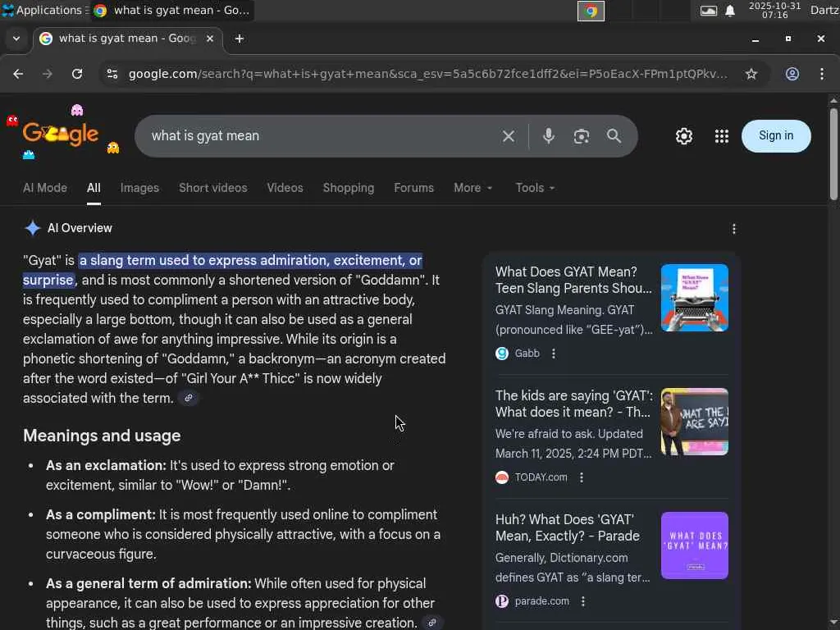Switch to Forums results
This screenshot has width=840, height=630.
coord(414,188)
